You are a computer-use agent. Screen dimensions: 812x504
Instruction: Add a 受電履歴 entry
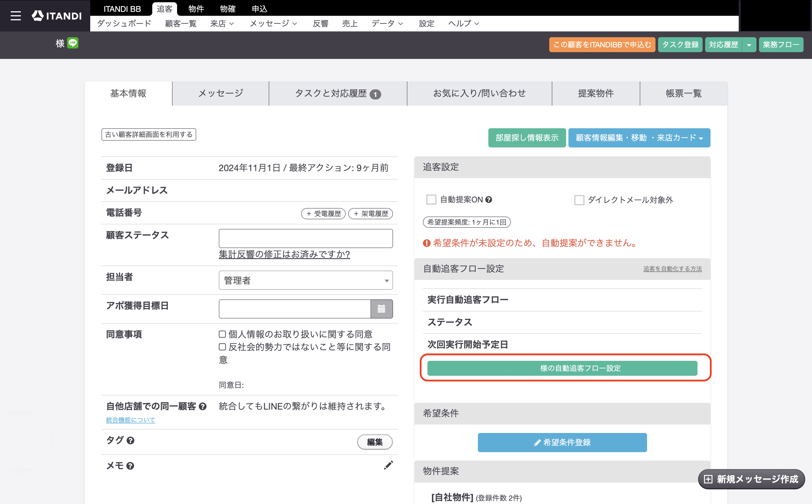point(323,214)
